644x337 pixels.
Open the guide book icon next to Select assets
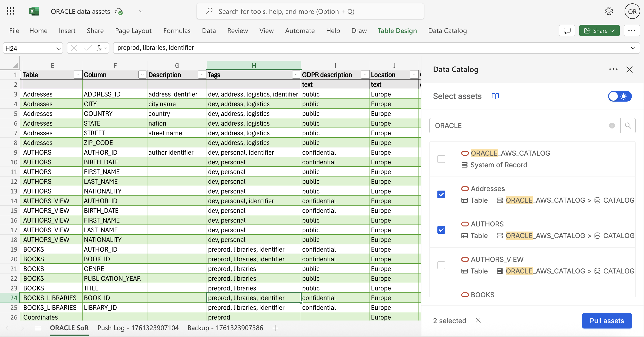(496, 96)
